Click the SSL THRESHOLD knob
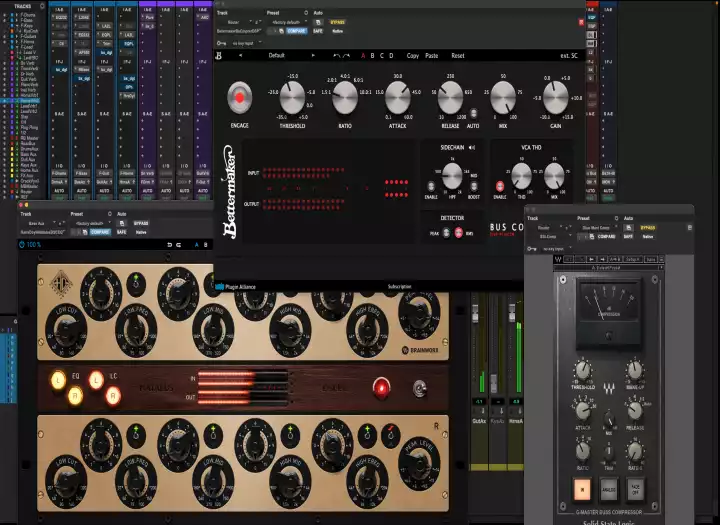Viewport: 720px width, 525px height. point(583,370)
